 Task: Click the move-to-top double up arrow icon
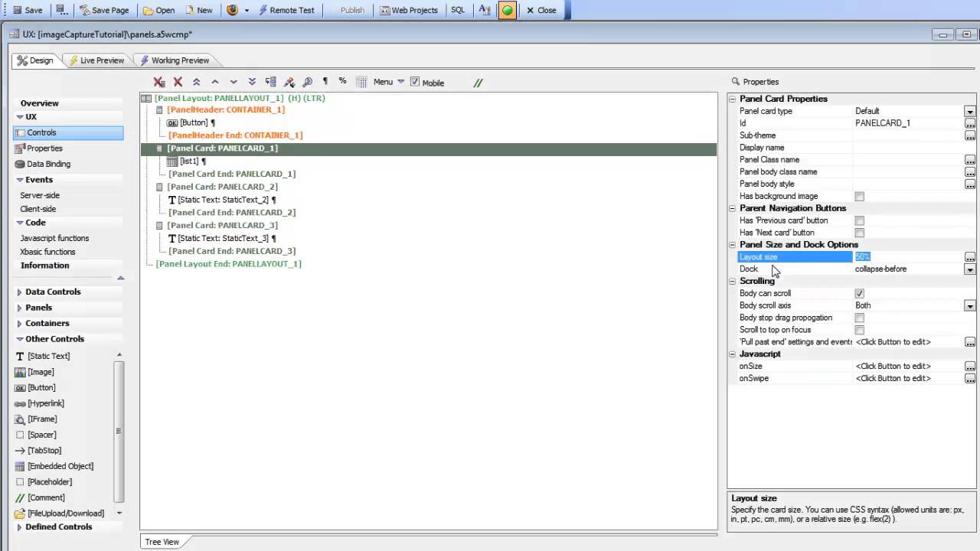[x=197, y=82]
